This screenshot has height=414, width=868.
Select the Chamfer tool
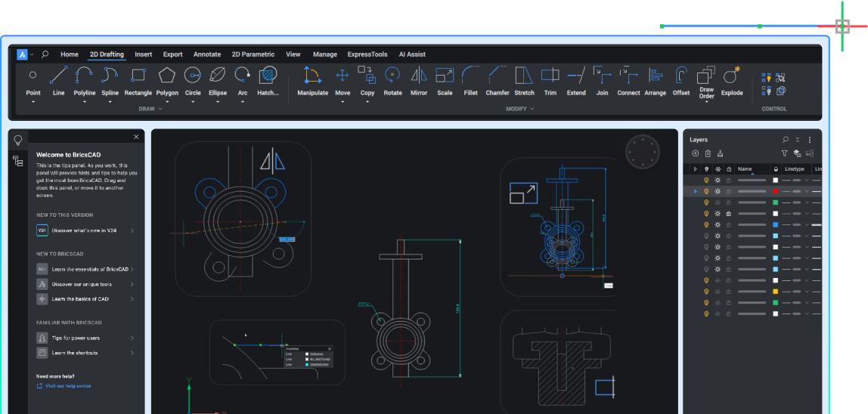[x=497, y=81]
